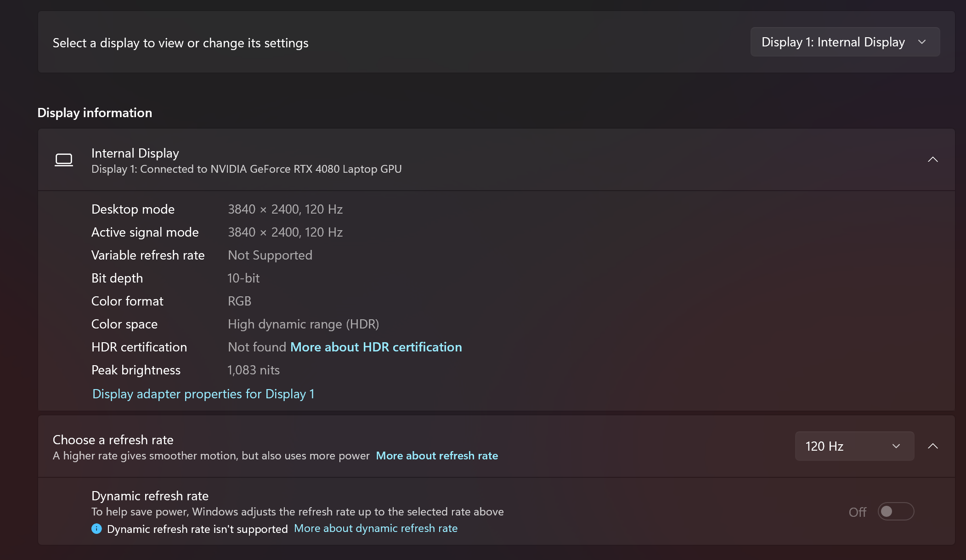966x560 pixels.
Task: Open the 120 Hz refresh rate dropdown
Action: click(x=854, y=446)
